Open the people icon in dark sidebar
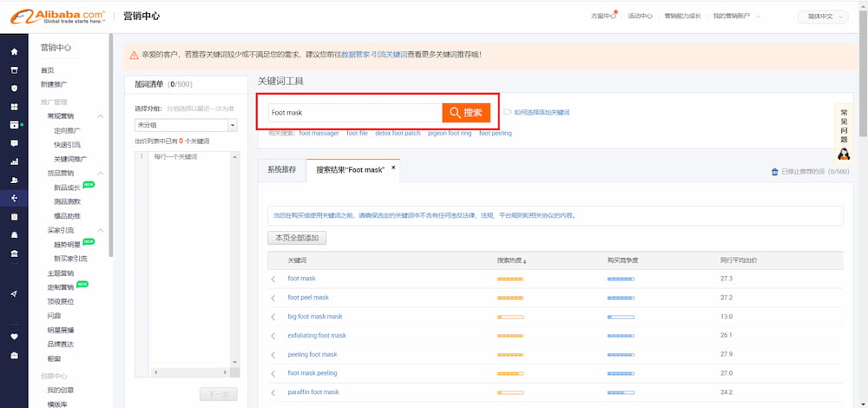The width and height of the screenshot is (868, 408). (15, 180)
